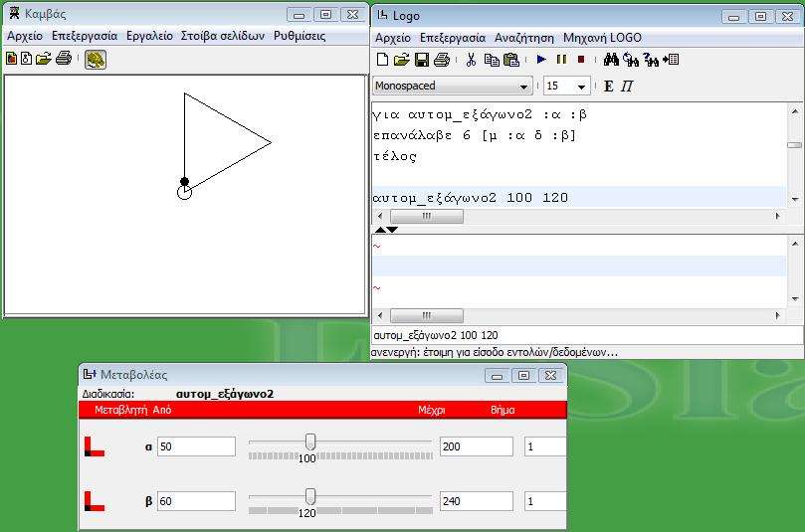Click open folder icon in Logo toolbar
805x532 pixels.
coord(401,60)
